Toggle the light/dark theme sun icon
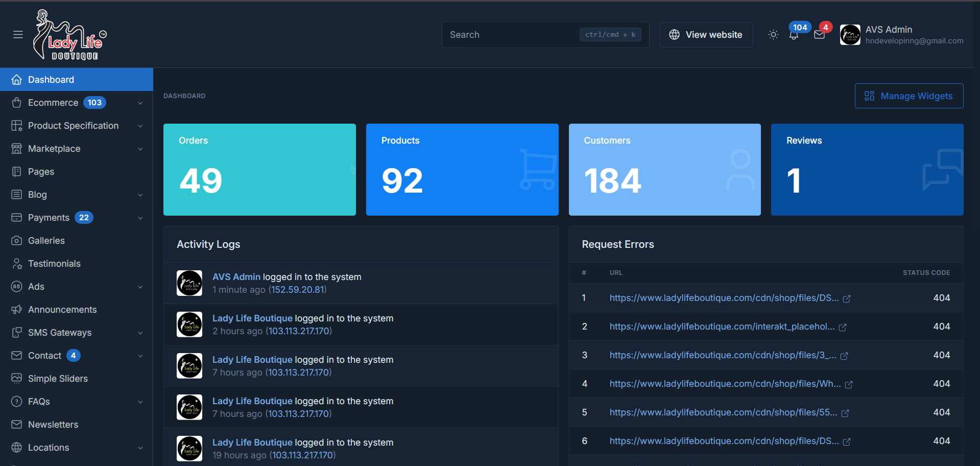This screenshot has width=980, height=466. click(773, 35)
